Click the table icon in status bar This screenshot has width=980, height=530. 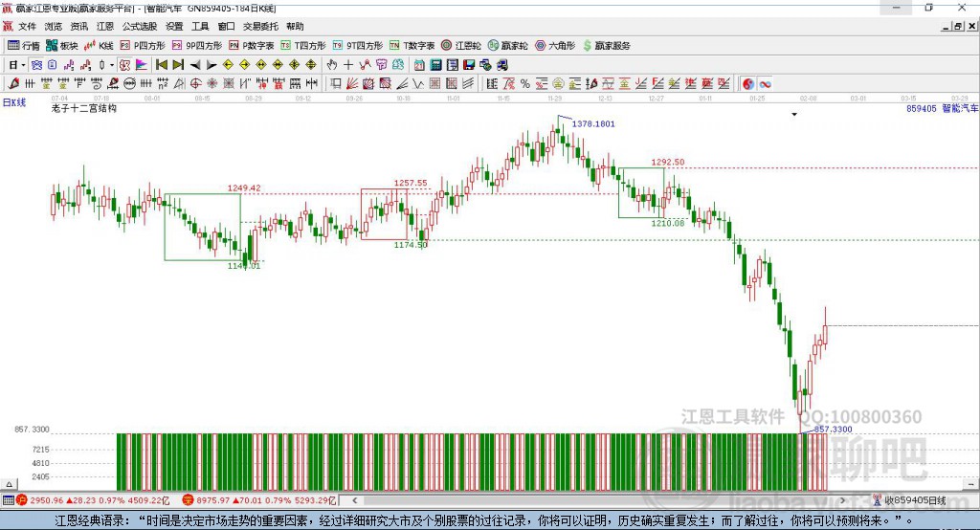8,500
